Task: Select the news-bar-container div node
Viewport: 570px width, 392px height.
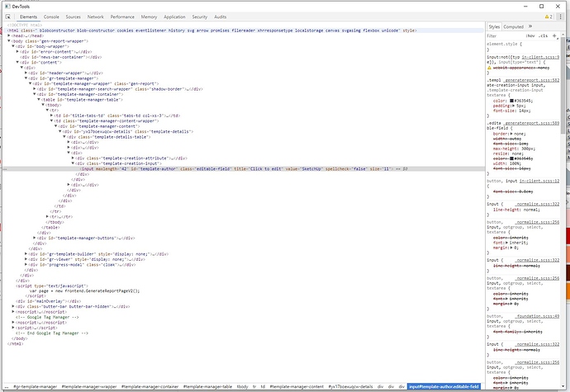Action: [60, 57]
